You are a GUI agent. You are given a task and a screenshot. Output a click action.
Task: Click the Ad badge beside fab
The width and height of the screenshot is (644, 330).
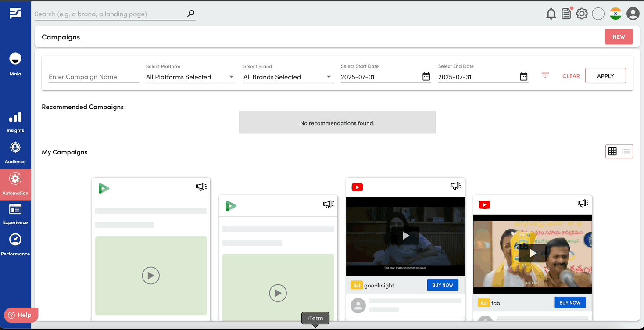[x=483, y=303]
